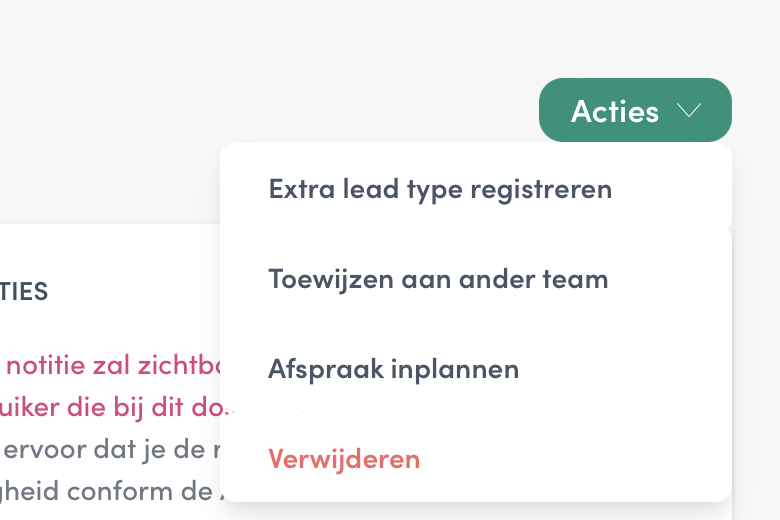
Task: Click the Acties text label
Action: pyautogui.click(x=615, y=110)
